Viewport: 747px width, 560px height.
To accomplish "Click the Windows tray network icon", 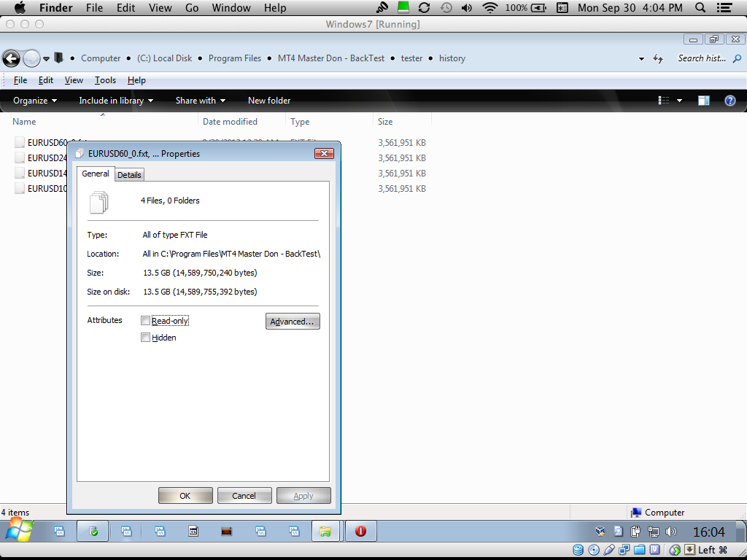I will tap(653, 532).
